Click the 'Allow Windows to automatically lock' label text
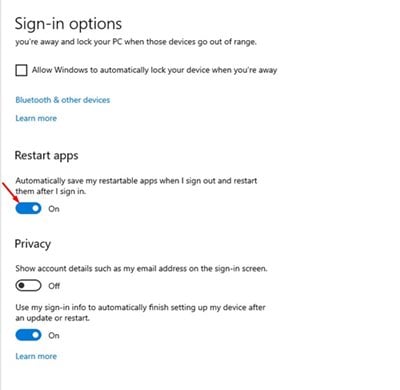 (154, 70)
